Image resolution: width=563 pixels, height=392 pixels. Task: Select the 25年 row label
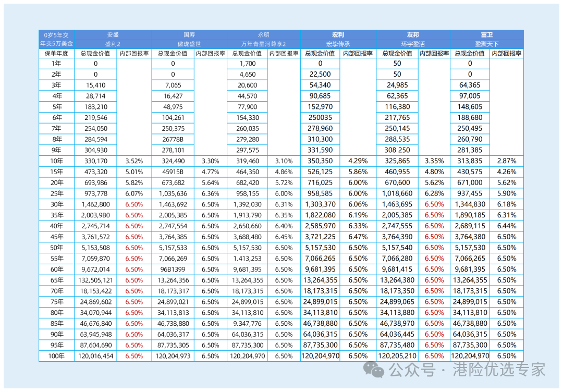(x=56, y=193)
